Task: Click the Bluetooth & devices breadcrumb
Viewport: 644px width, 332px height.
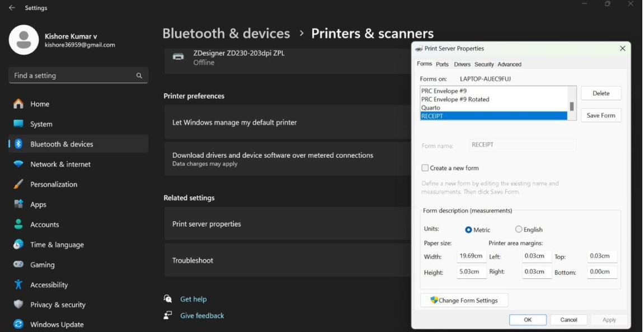Action: pos(226,33)
